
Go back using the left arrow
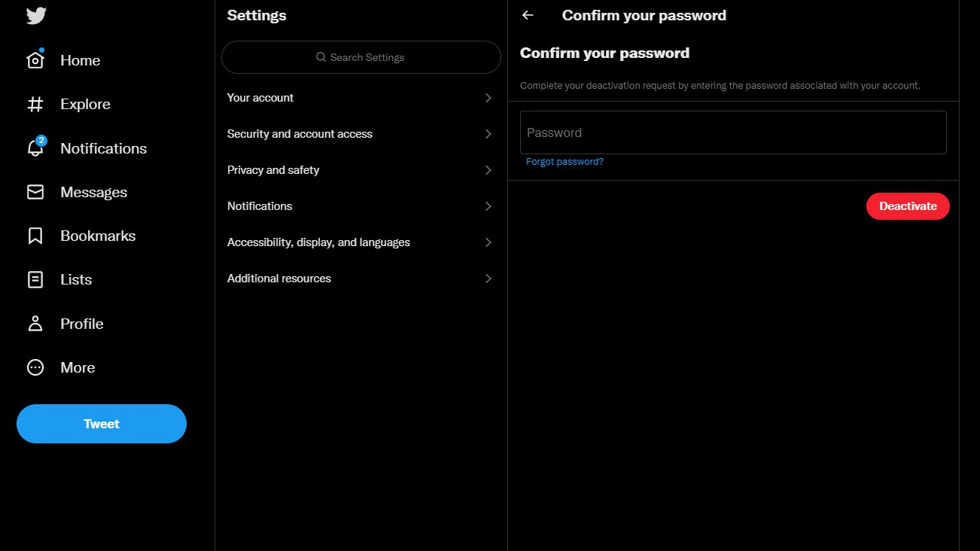(x=528, y=16)
